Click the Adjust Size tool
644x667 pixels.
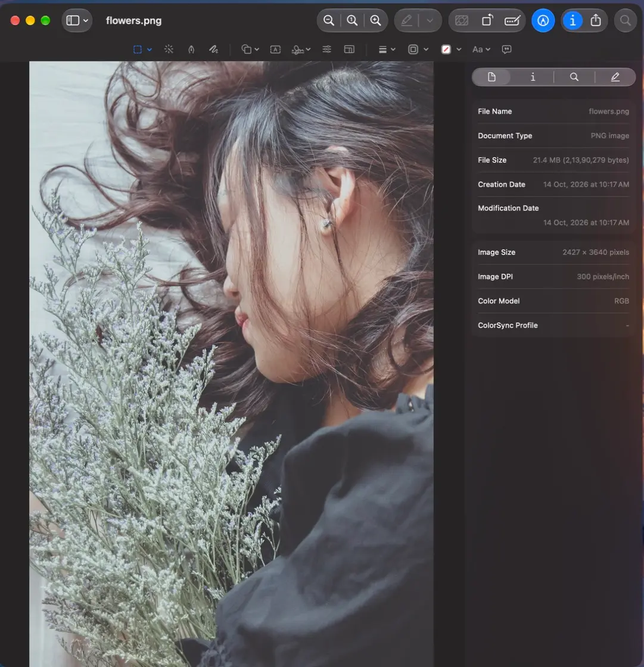click(349, 49)
